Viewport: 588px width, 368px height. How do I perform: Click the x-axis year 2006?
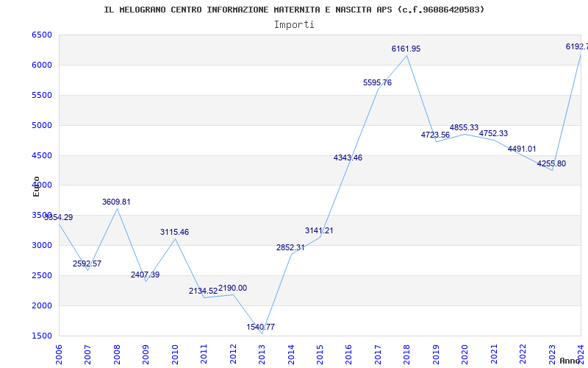click(x=59, y=354)
